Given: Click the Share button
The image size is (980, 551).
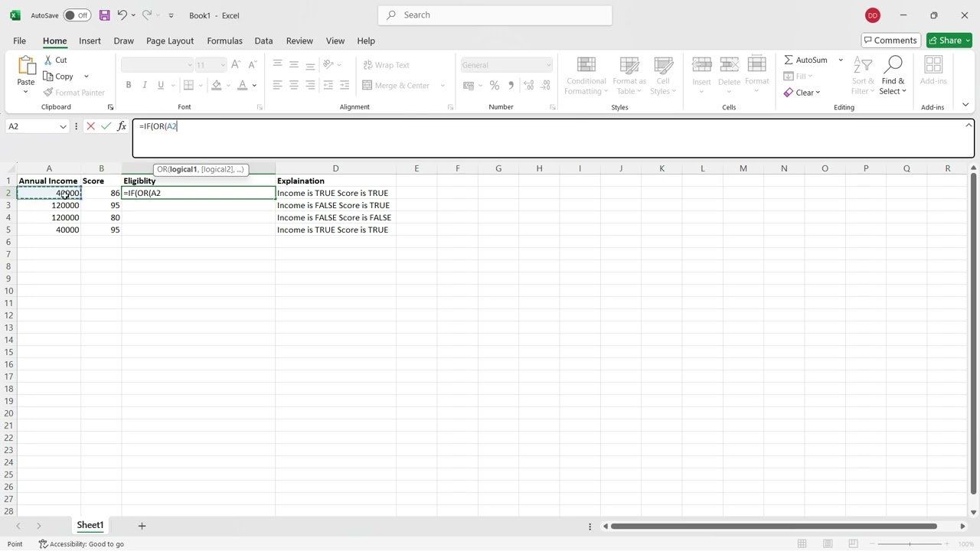Looking at the screenshot, I should (949, 41).
